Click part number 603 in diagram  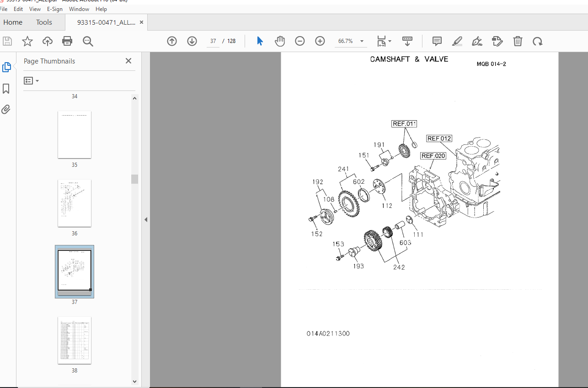[x=405, y=242]
